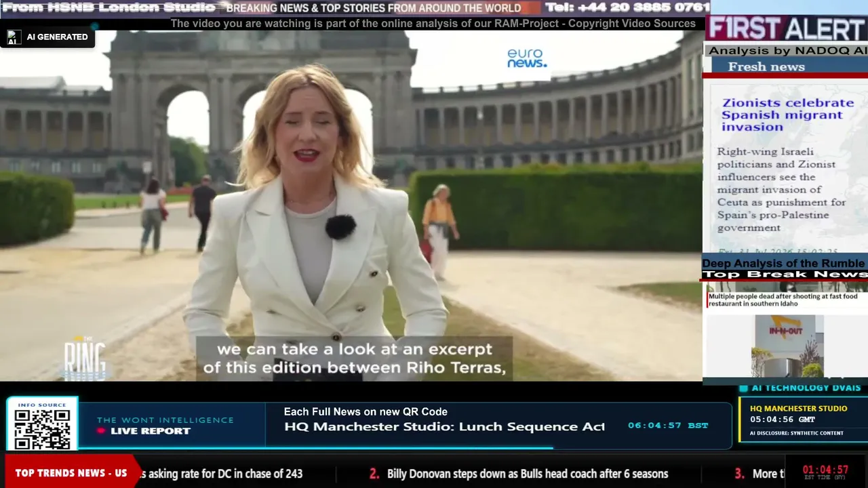
Task: Select the 'Fresh news' header
Action: [766, 66]
